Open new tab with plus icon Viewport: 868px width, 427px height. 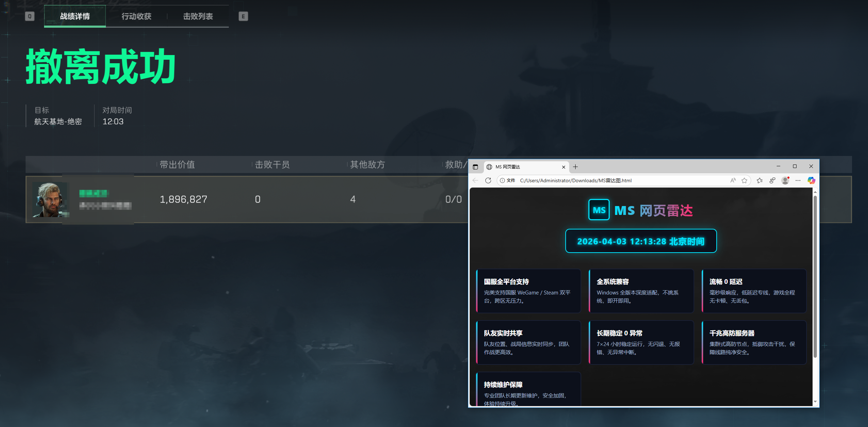[575, 167]
